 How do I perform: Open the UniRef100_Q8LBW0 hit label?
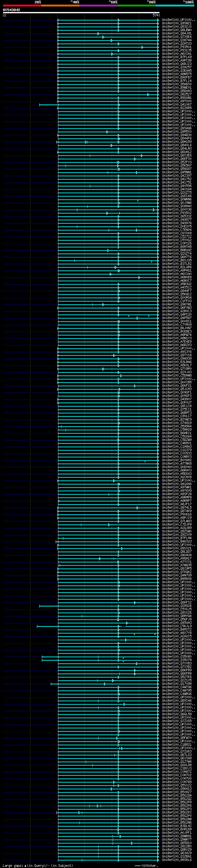176,30
